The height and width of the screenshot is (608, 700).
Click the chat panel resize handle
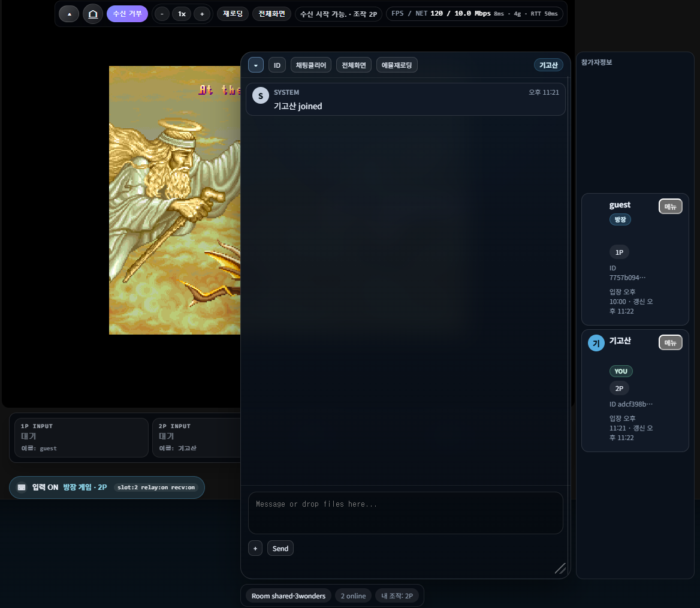[560, 568]
